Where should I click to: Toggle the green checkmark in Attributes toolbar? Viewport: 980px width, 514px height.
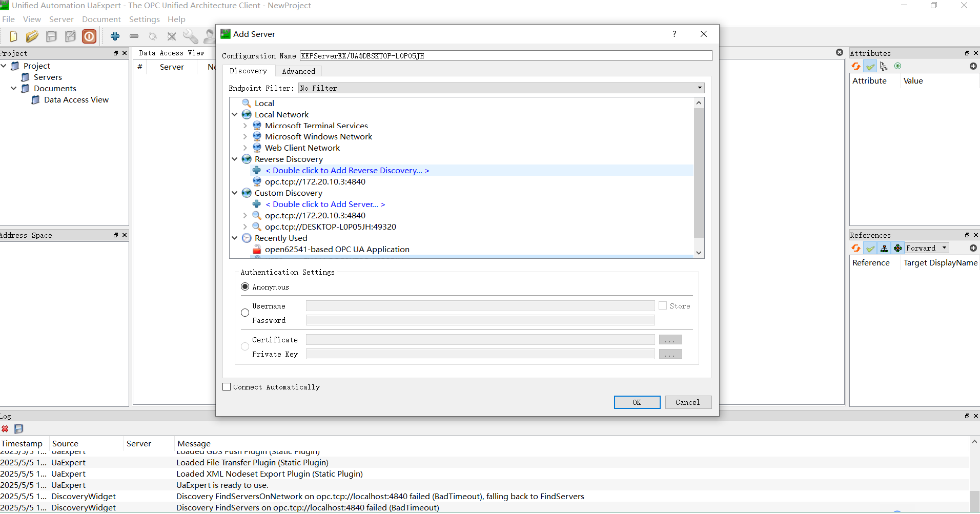pos(870,66)
